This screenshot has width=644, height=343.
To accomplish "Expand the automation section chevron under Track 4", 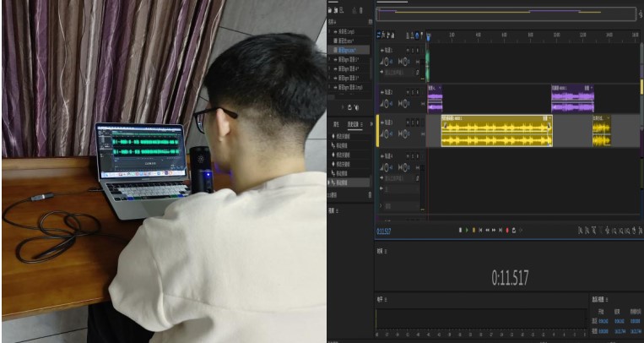I will pyautogui.click(x=381, y=205).
